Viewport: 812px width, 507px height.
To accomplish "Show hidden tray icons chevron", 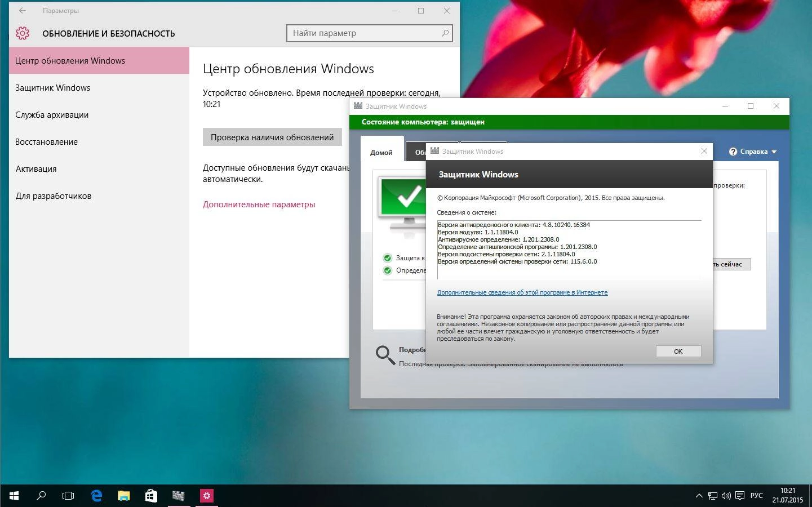I will [x=699, y=496].
